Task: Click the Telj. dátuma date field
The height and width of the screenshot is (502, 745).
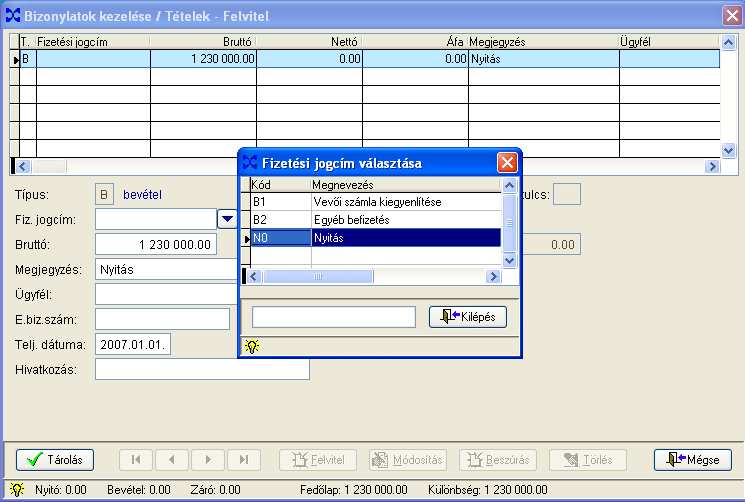Action: pos(133,344)
